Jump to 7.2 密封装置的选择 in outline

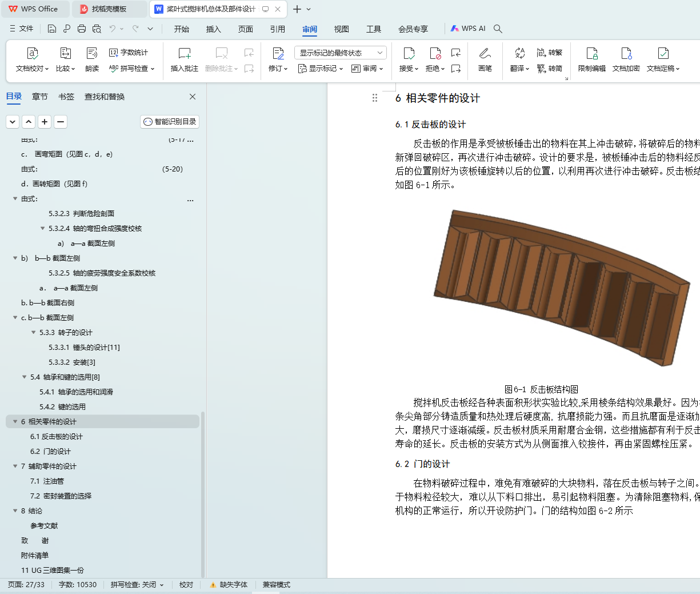pos(61,496)
